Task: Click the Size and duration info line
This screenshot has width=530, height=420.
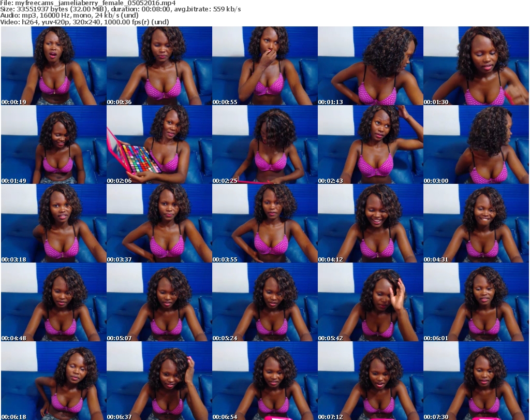Action: (x=120, y=9)
